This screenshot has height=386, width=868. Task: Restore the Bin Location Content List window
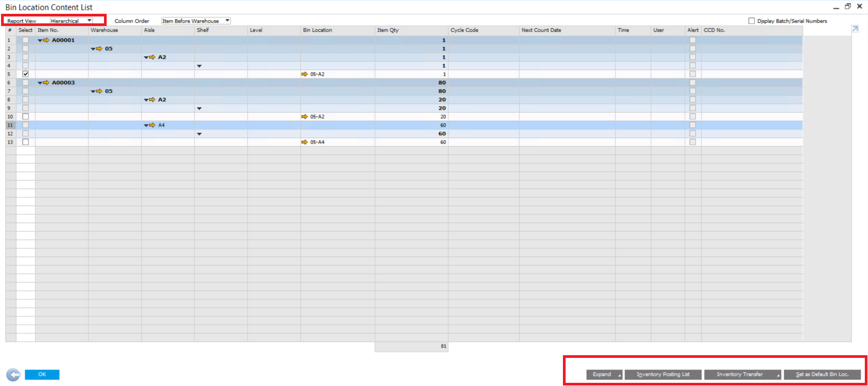pos(848,6)
